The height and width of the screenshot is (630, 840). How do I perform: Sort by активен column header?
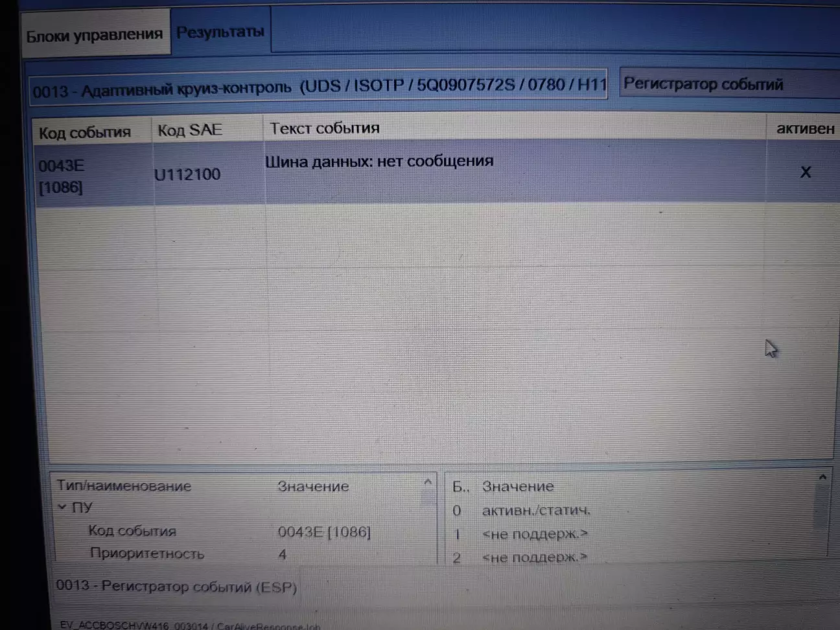point(805,128)
